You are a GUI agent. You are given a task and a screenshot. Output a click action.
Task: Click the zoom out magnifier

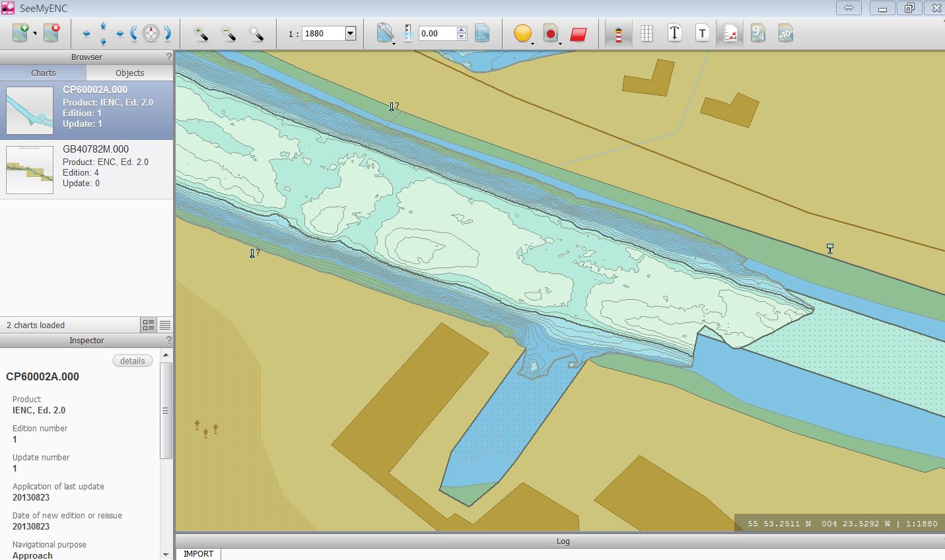tap(228, 34)
